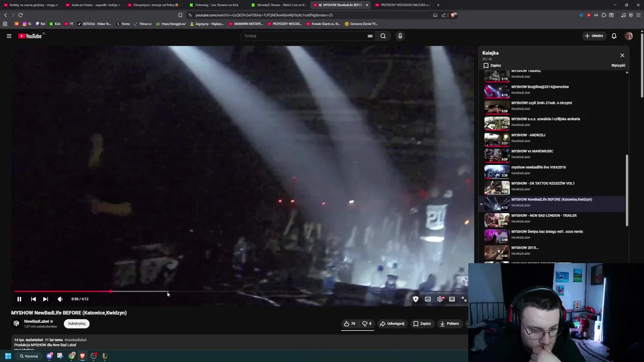Go back in browser history
This screenshot has width=644, height=362.
(6, 15)
